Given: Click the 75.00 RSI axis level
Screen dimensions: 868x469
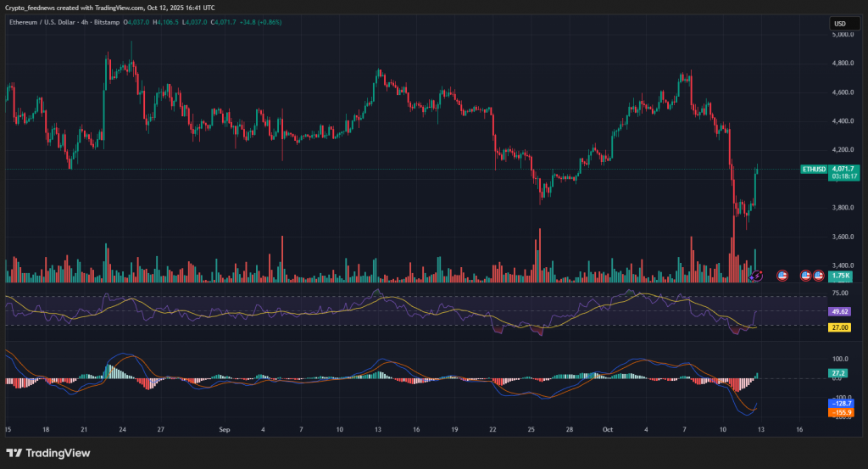Looking at the screenshot, I should click(x=840, y=293).
